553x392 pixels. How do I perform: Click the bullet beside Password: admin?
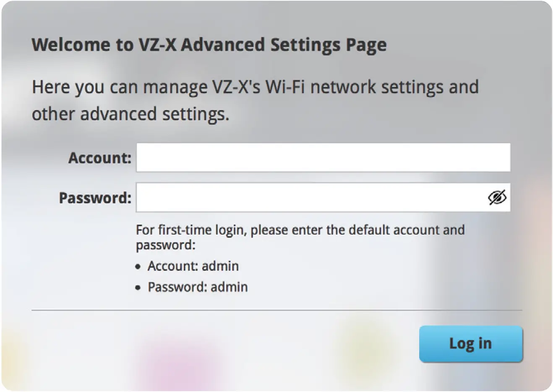click(138, 288)
